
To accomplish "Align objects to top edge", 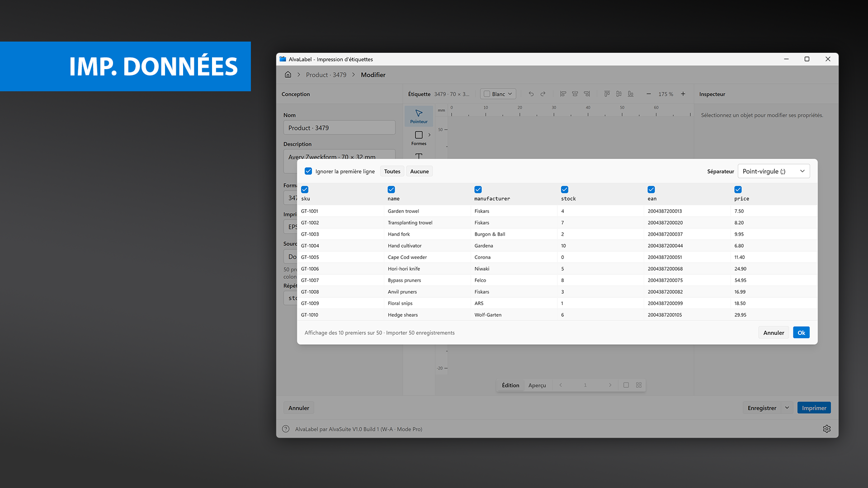I will point(607,94).
